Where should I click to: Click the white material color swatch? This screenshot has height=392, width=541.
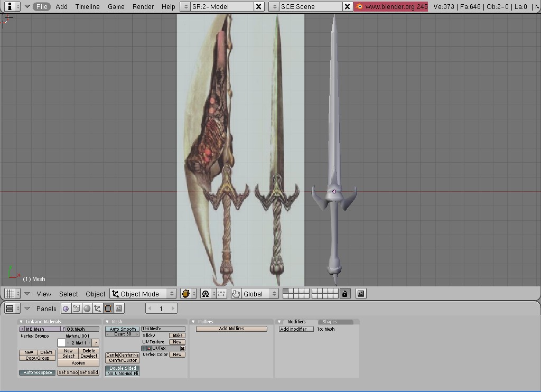tap(62, 343)
